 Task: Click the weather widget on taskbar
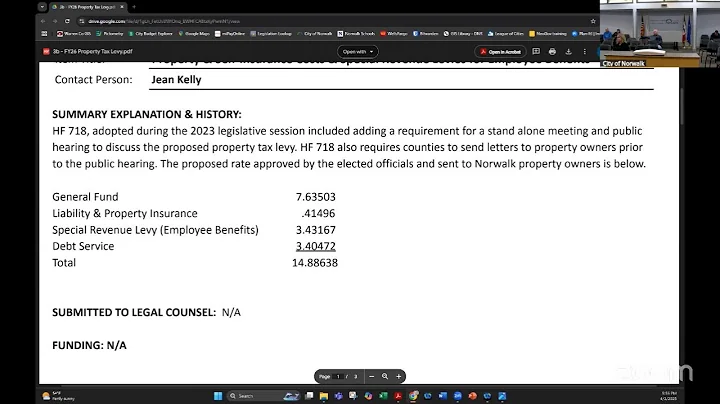click(x=58, y=396)
